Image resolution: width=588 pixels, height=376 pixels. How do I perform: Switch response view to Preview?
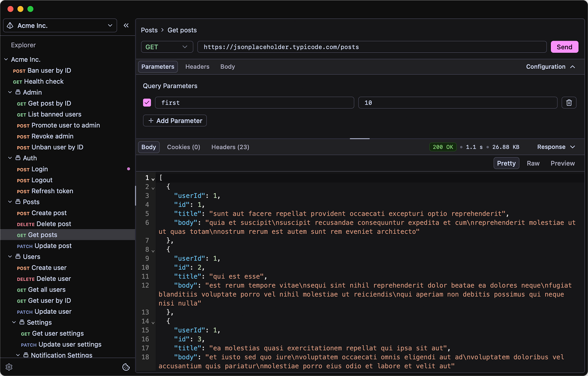[x=562, y=163]
